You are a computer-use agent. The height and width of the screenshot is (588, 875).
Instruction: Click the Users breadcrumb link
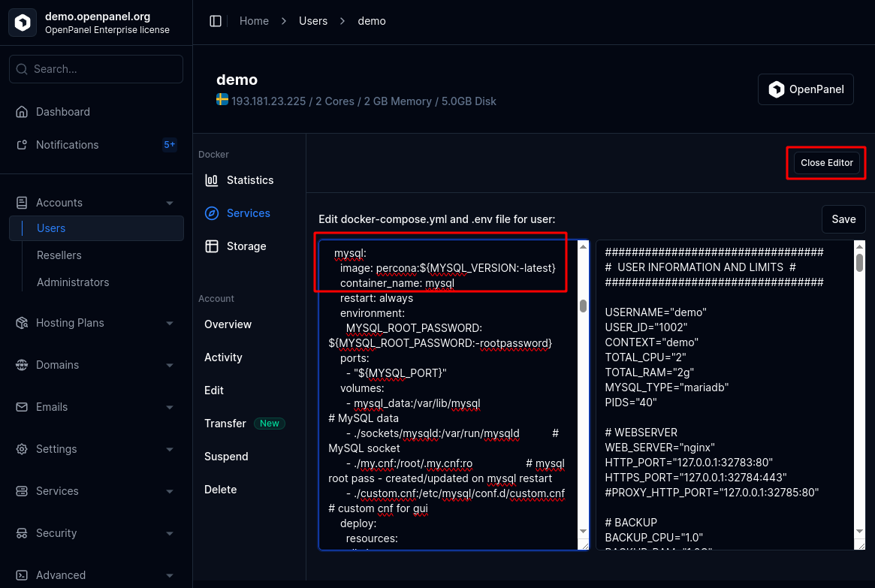pos(313,21)
